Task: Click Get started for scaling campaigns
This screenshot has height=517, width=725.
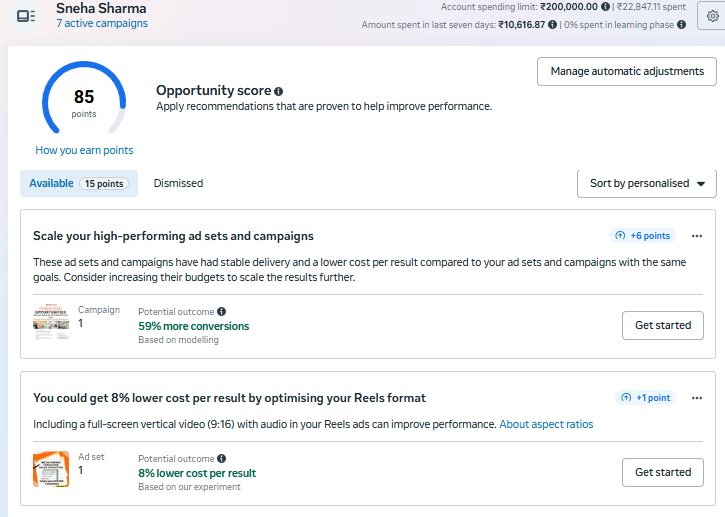Action: tap(663, 325)
